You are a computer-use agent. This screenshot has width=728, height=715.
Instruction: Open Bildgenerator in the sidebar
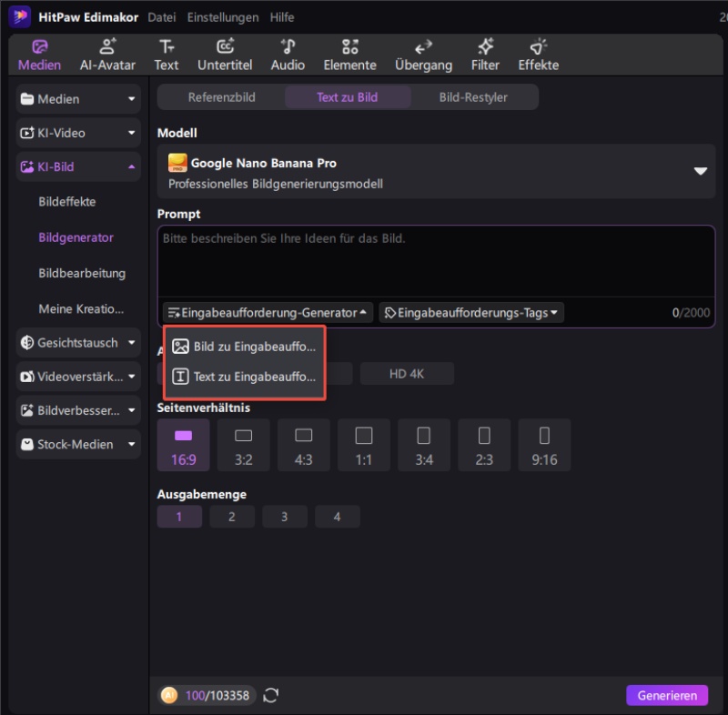click(x=76, y=237)
